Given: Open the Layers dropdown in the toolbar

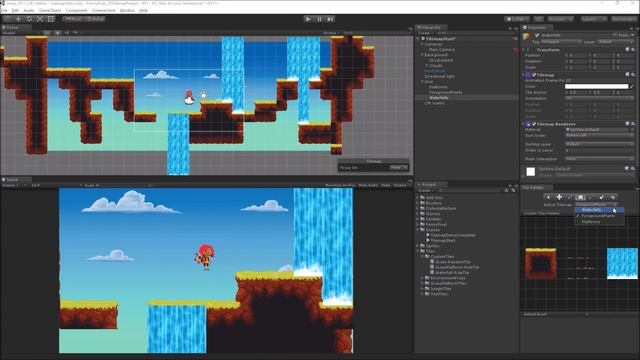Looking at the screenshot, I should (593, 19).
